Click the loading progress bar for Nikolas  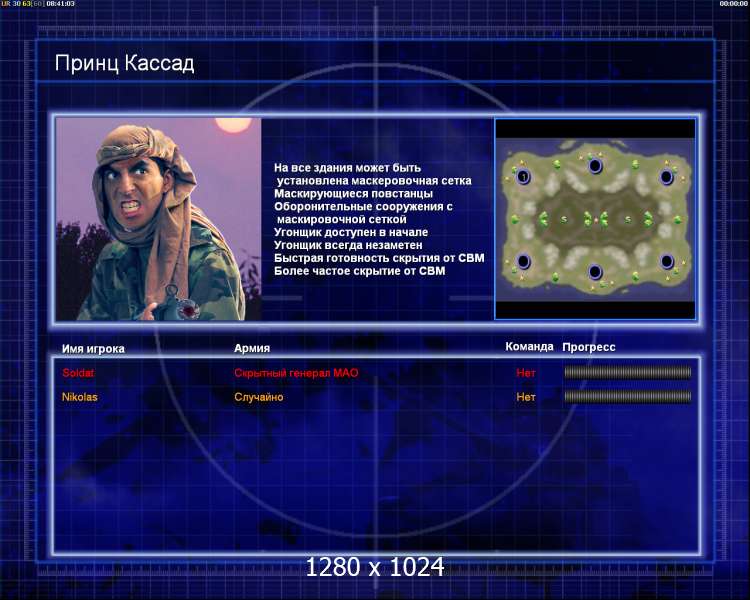(x=628, y=396)
